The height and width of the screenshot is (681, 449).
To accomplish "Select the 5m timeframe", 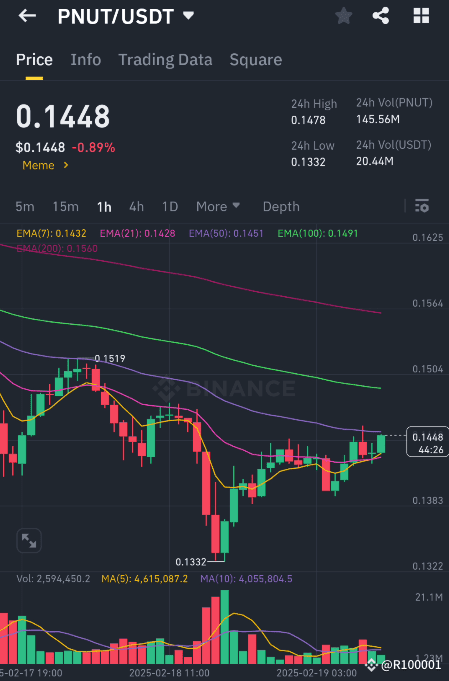I will coord(25,207).
